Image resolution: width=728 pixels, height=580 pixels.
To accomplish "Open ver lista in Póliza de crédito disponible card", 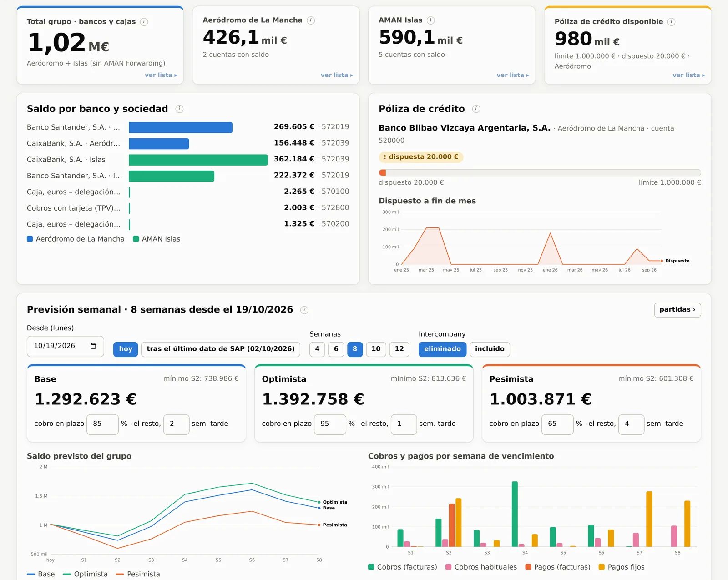I will tap(689, 75).
